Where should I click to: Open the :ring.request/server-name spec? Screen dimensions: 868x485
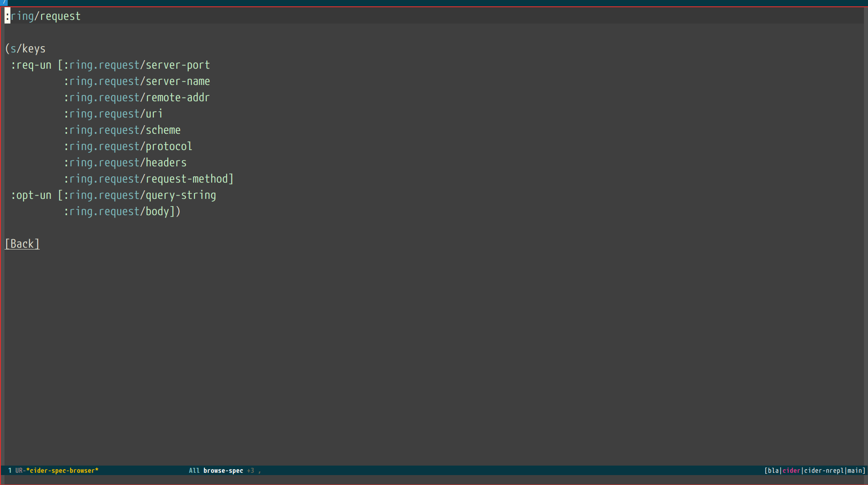137,81
